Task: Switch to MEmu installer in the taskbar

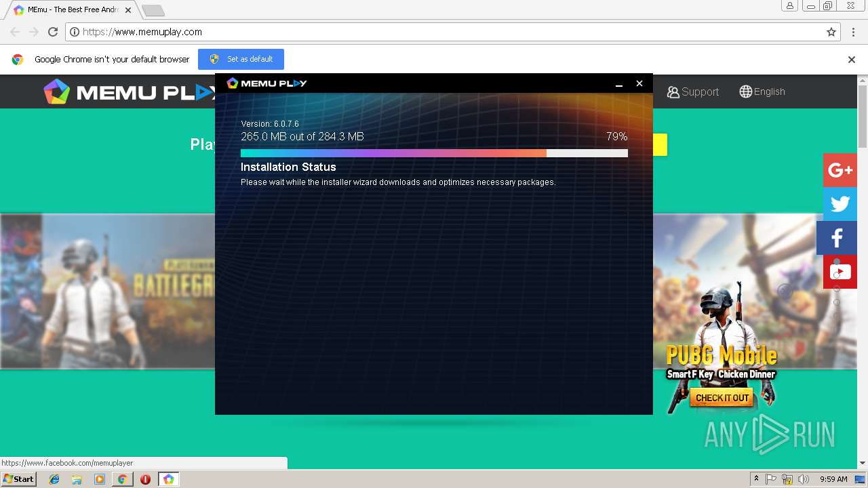Action: 168,479
